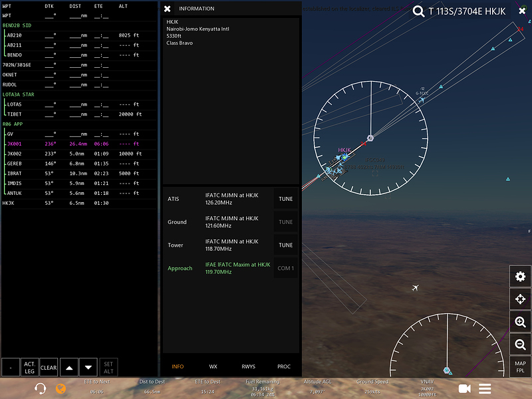Select waypoint AB210 in flight plan
Image resolution: width=532 pixels, height=399 pixels.
point(79,35)
